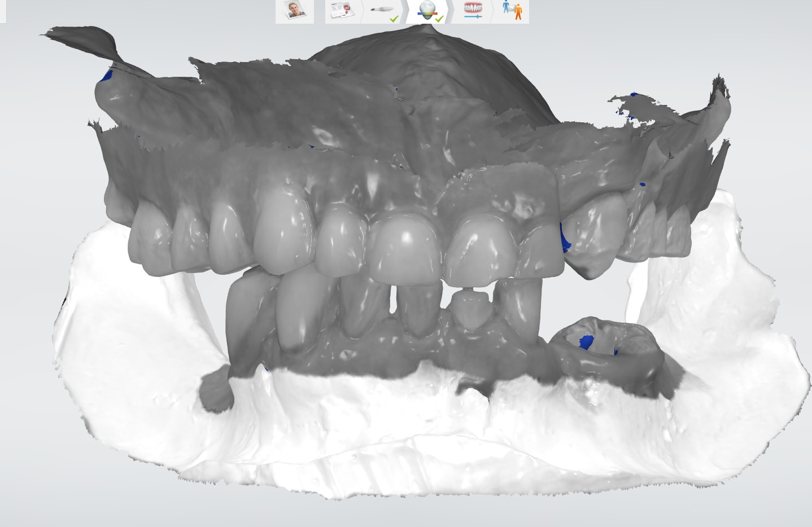The width and height of the screenshot is (812, 527).
Task: Click the green checkmark on the analysis step
Action: tap(439, 19)
